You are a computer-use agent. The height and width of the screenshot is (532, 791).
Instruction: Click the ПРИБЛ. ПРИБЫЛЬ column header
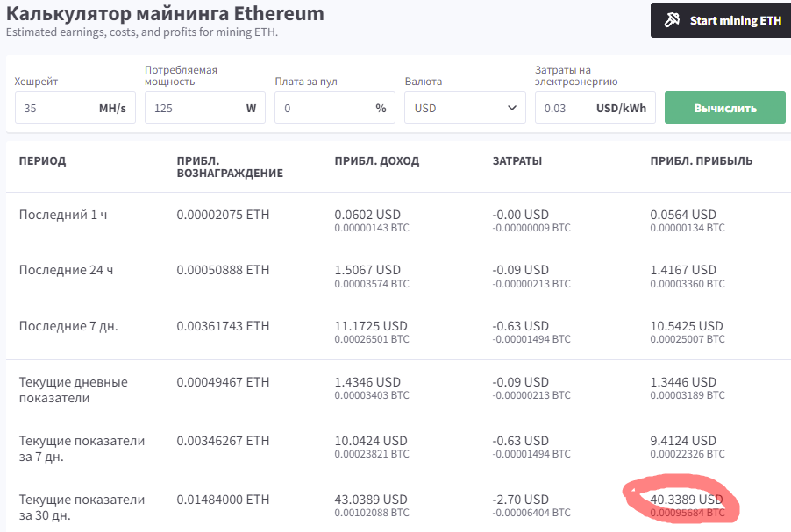[x=701, y=161]
